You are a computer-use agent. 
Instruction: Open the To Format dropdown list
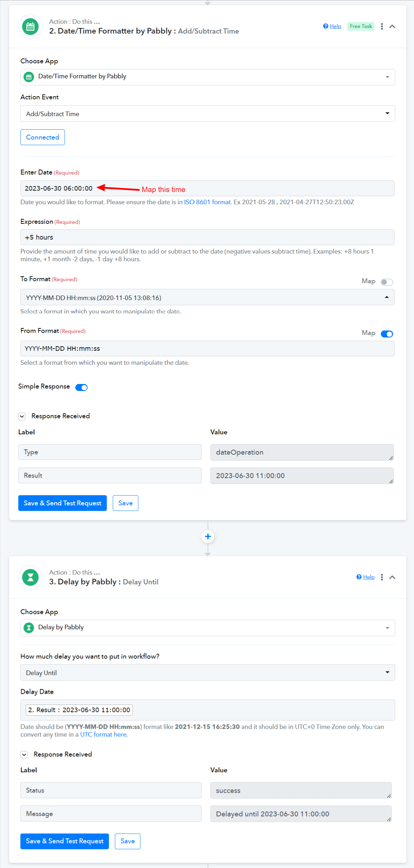point(207,297)
